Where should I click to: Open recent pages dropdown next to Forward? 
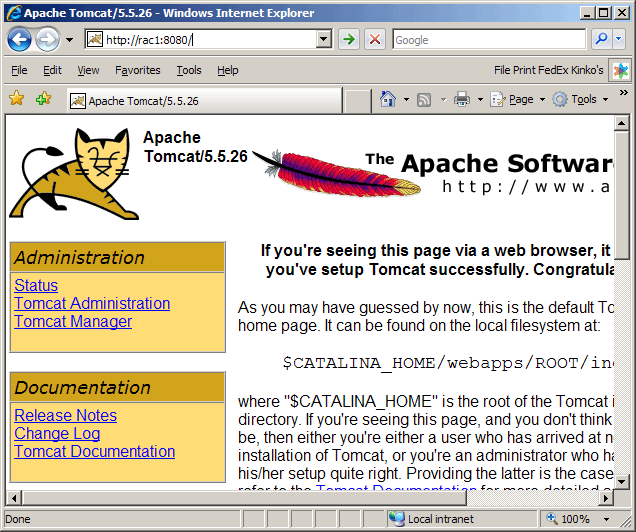tap(69, 40)
